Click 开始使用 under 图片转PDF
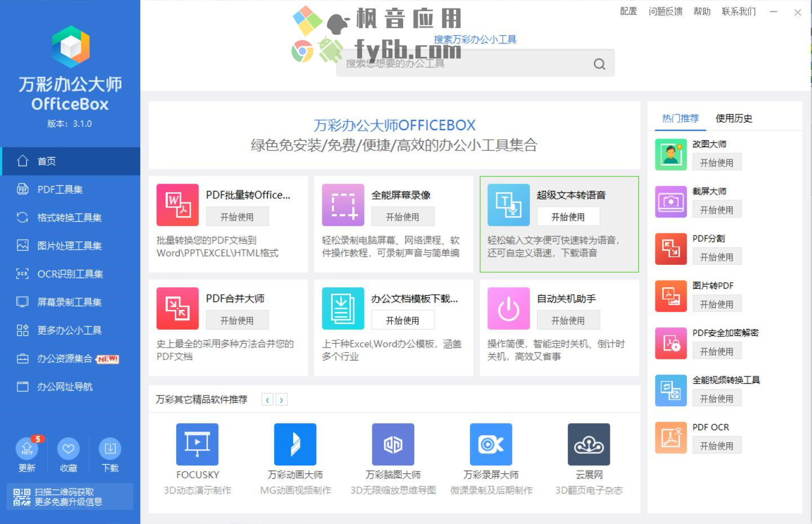The image size is (812, 524). (x=717, y=304)
